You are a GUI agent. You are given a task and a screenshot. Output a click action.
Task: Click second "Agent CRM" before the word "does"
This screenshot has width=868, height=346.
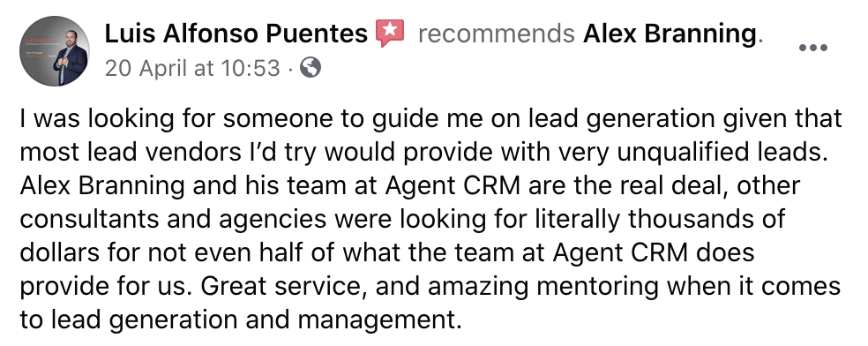[620, 253]
